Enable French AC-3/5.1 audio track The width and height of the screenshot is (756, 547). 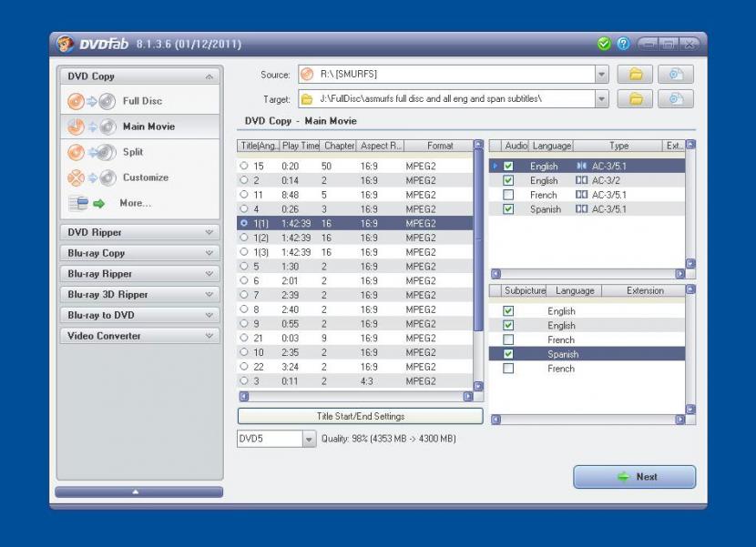(508, 195)
